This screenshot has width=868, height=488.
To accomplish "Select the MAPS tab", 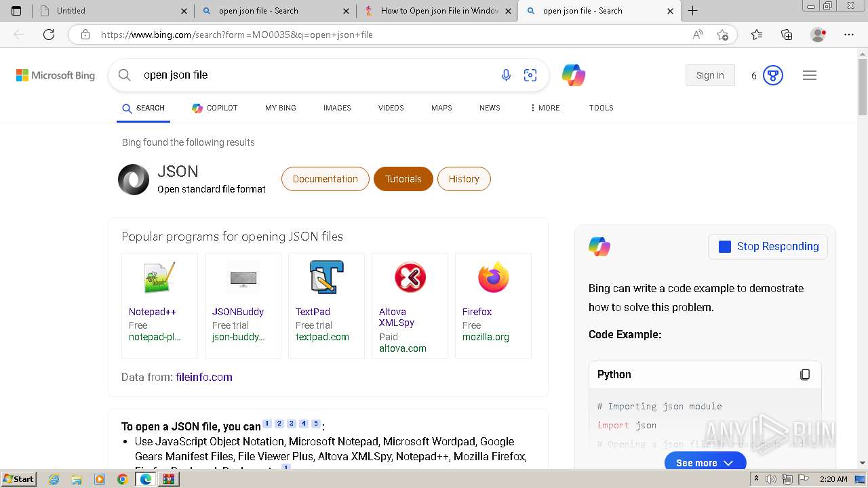I will click(441, 108).
